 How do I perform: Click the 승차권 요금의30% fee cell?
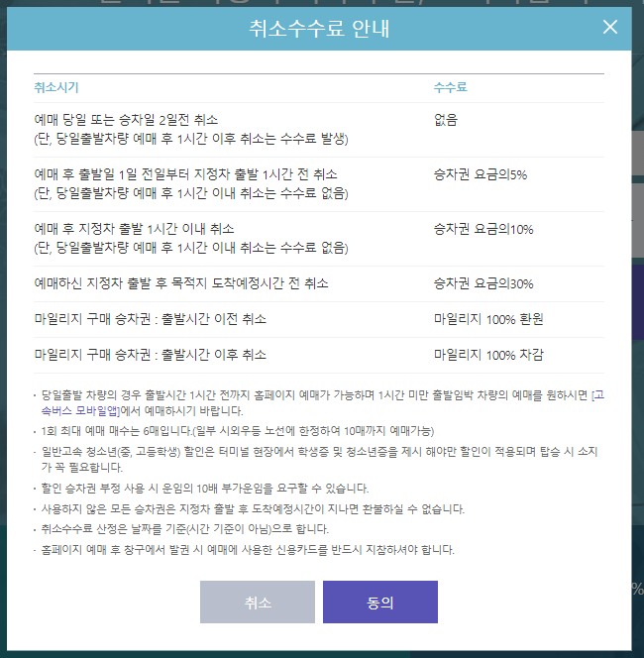[483, 283]
